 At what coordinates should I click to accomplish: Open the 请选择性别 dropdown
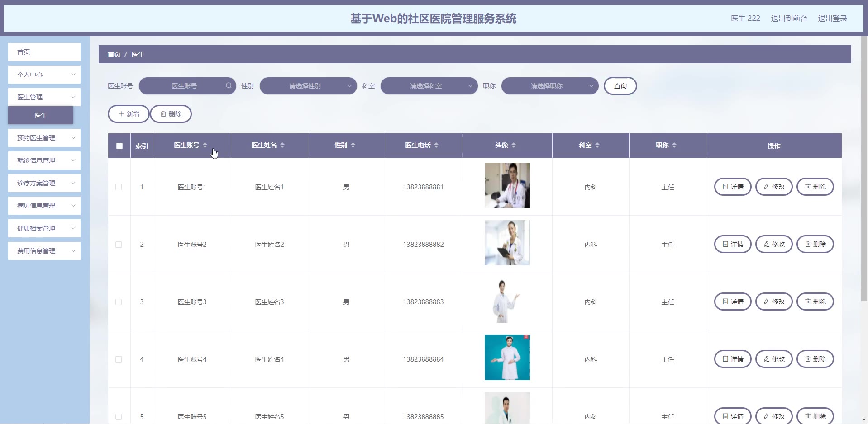coord(308,86)
